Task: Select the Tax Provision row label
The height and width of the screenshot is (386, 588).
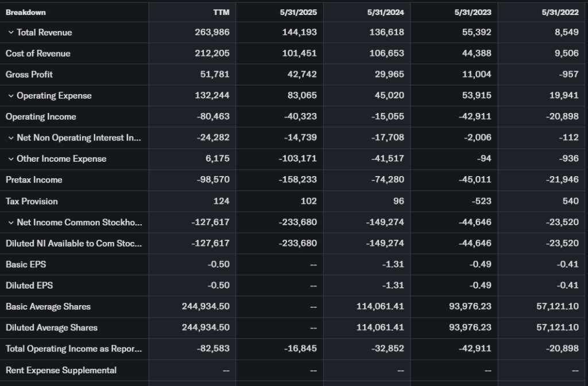Action: [32, 201]
